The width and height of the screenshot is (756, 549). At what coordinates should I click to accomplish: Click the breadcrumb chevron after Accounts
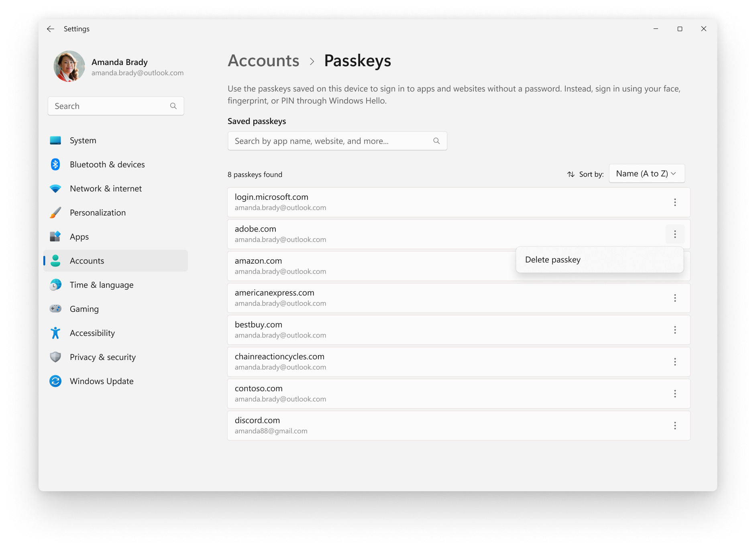click(312, 61)
